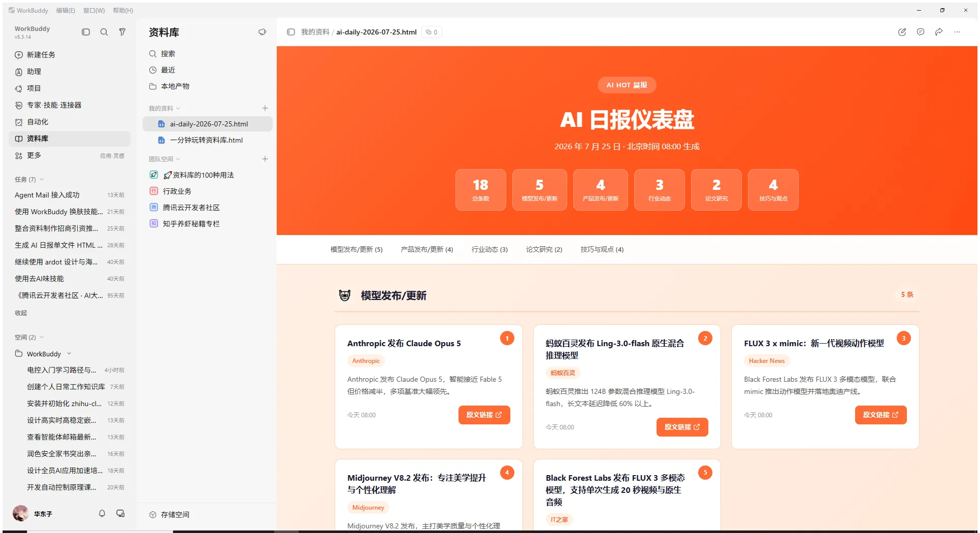Go to 项目 projects
Screen dimensions: 980x533
[70, 88]
